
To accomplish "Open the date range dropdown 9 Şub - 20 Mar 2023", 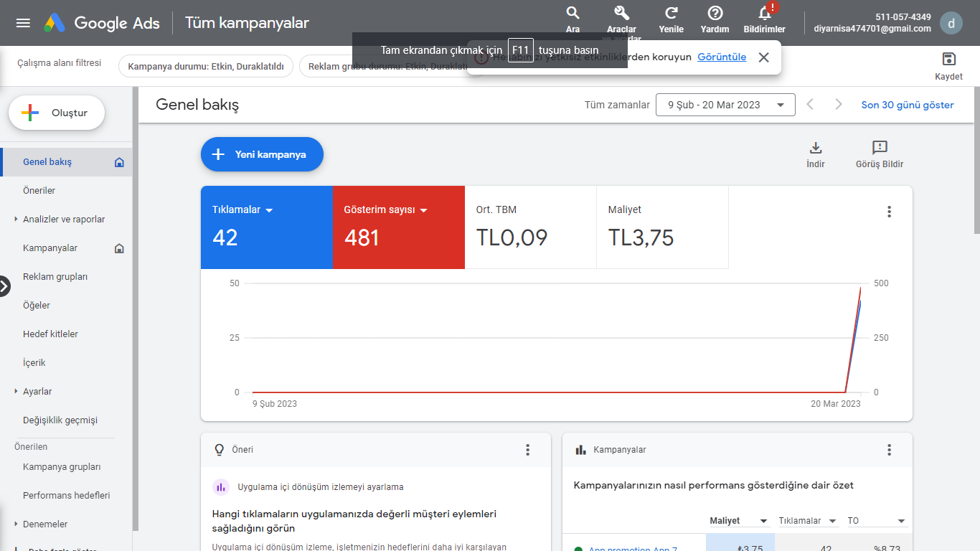I will 725,105.
